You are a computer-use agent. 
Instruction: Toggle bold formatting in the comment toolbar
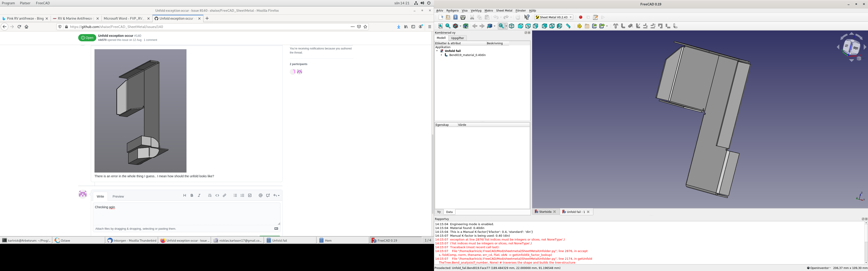click(192, 195)
